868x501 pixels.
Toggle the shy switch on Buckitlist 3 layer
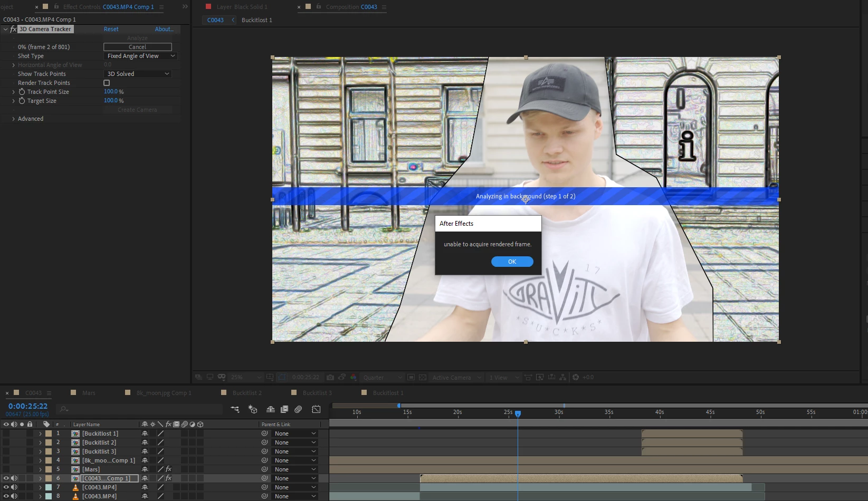coord(145,451)
